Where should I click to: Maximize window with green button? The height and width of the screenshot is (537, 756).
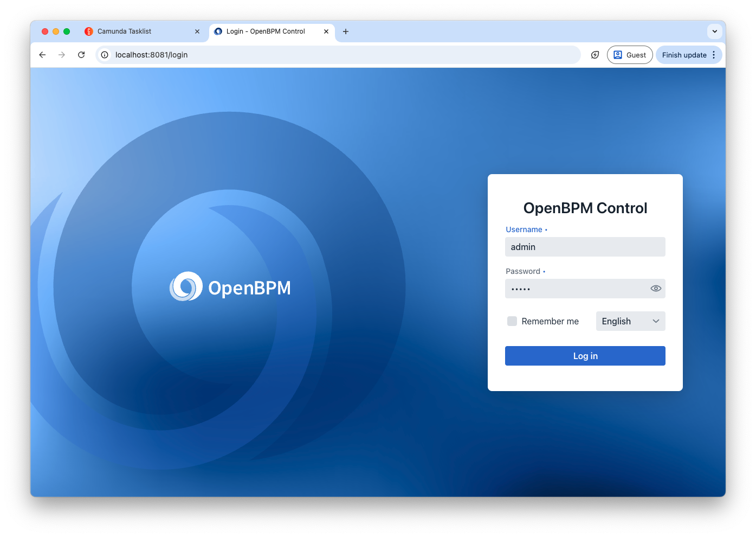pyautogui.click(x=67, y=31)
